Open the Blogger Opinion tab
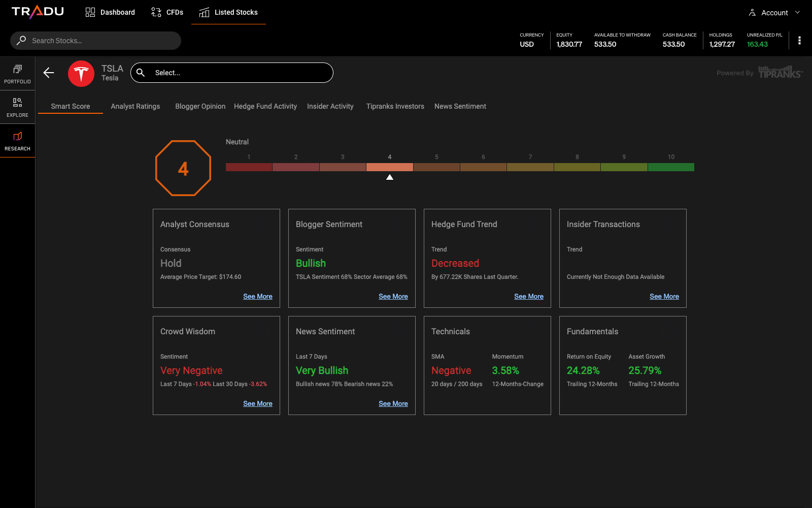812x508 pixels. pyautogui.click(x=200, y=106)
